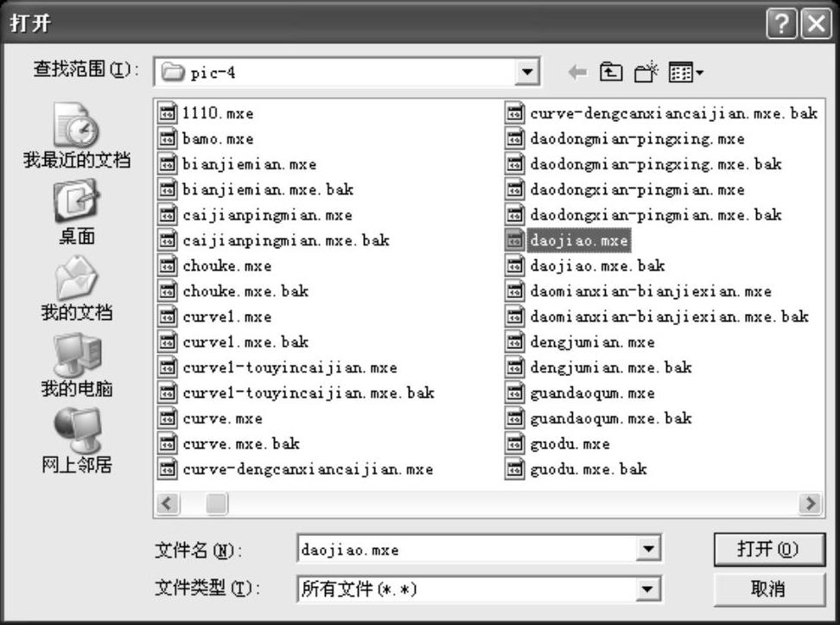Go to Desktop in places bar
Screen dimensions: 840x625
[76, 214]
